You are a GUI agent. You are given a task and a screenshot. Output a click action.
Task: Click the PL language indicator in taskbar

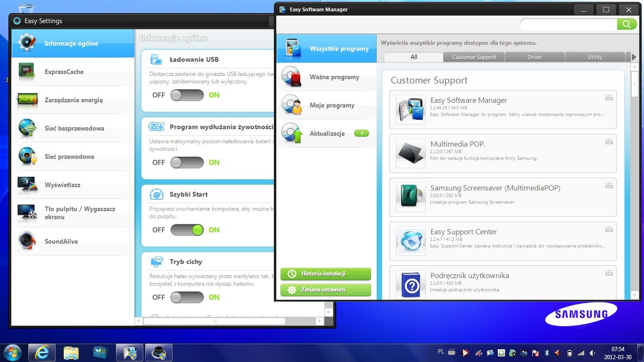(x=441, y=352)
